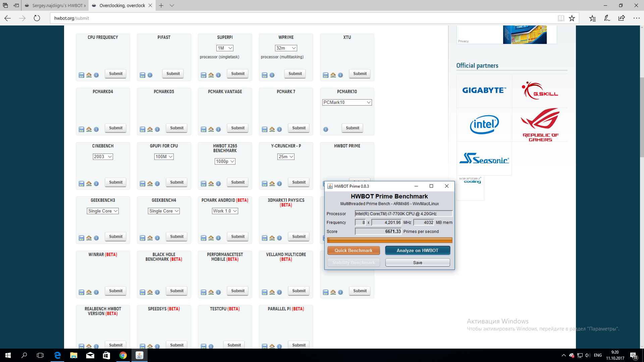Open the Republic of Gamers logo

(x=540, y=125)
